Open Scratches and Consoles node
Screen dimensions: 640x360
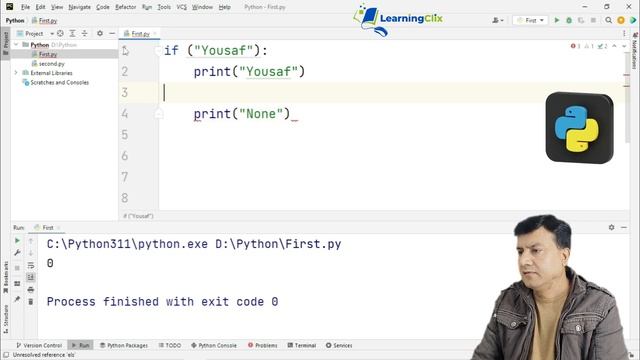click(x=59, y=82)
